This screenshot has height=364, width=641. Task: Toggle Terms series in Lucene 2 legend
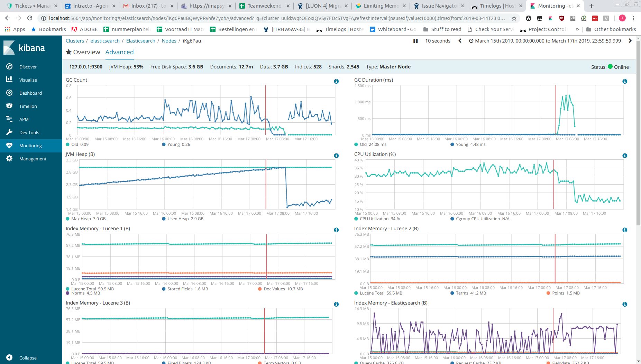pos(468,293)
